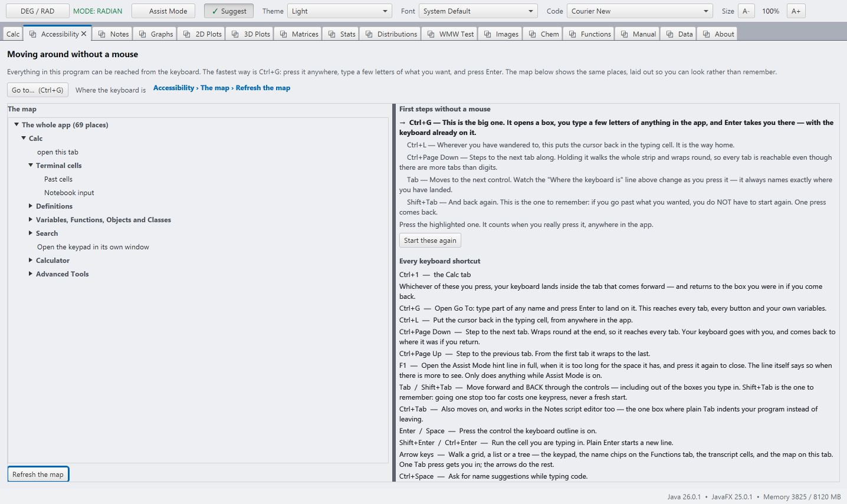This screenshot has width=847, height=504.
Task: Expand the Search node in the map
Action: tap(31, 233)
